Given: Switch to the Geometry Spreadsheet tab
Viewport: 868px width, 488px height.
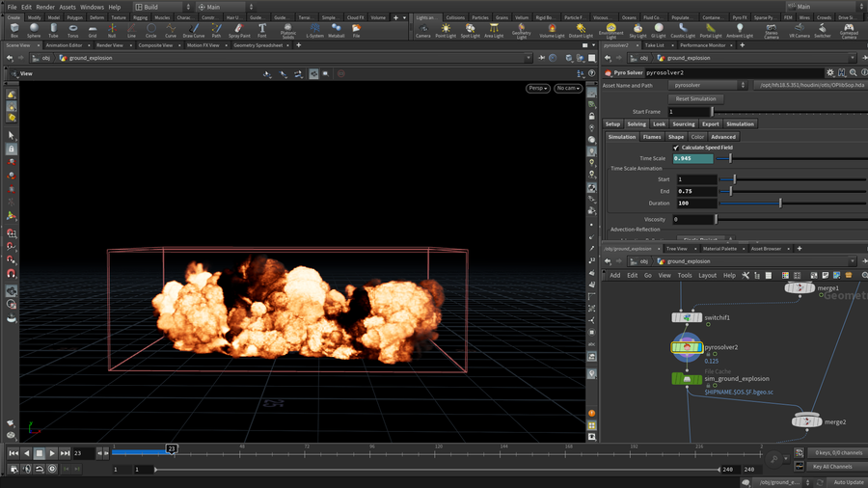Looking at the screenshot, I should point(258,45).
